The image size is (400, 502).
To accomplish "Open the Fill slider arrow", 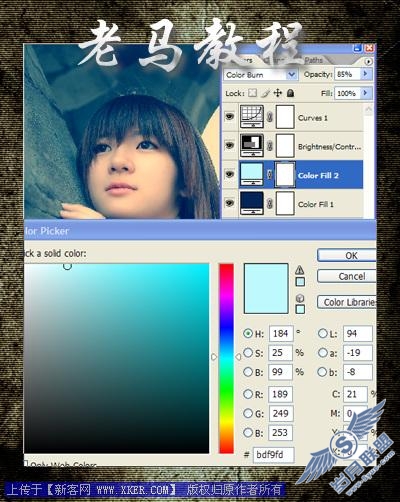I will [366, 93].
